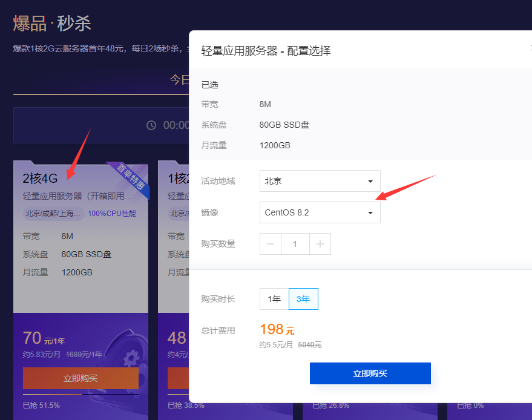Click the 已抢 38.5% text
532x420 pixels.
pos(186,405)
